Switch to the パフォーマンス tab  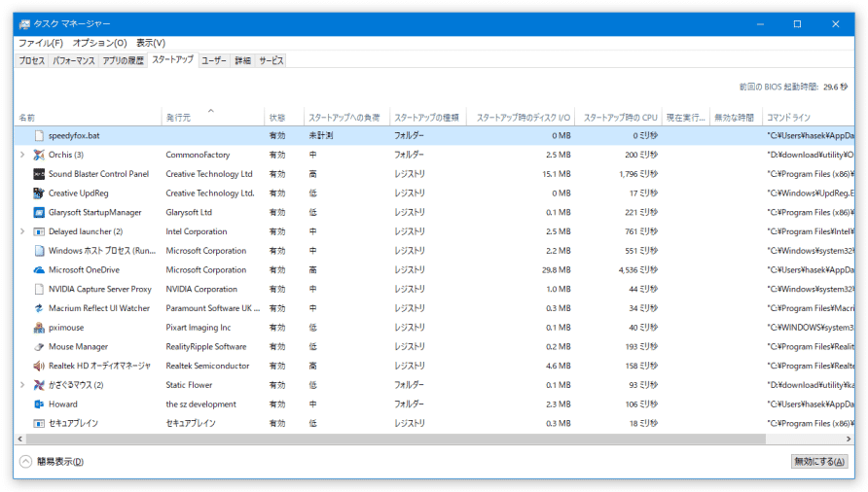click(74, 61)
